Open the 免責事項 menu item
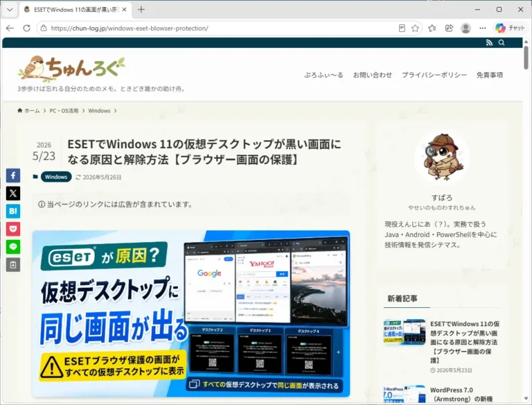 (490, 75)
